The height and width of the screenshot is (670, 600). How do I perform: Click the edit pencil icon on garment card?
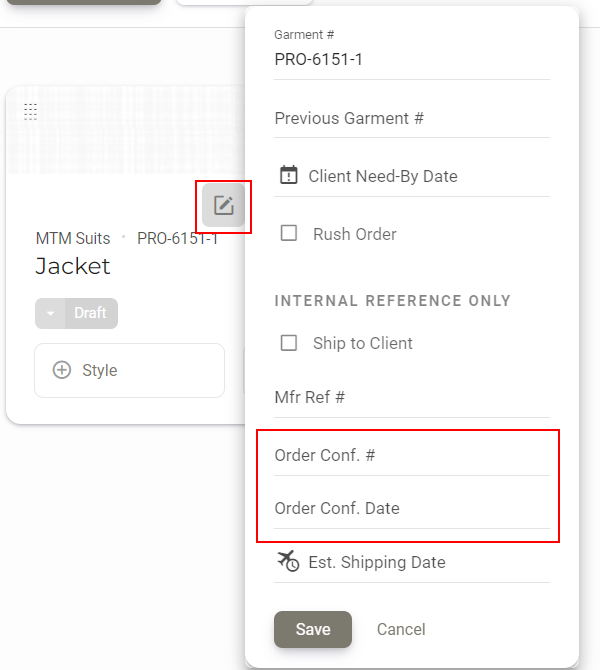click(224, 206)
